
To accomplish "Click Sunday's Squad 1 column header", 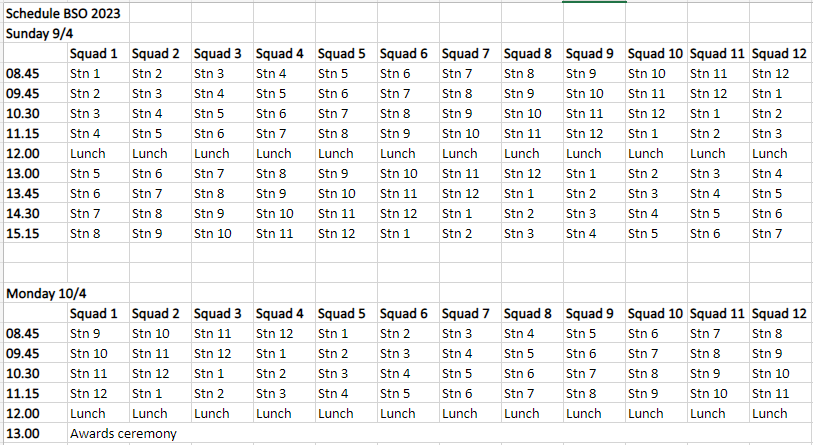I will (x=95, y=53).
